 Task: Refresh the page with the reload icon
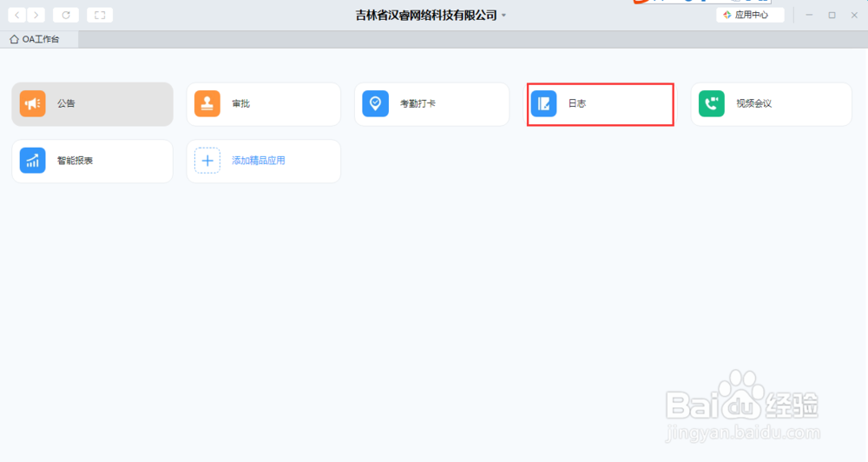[66, 15]
